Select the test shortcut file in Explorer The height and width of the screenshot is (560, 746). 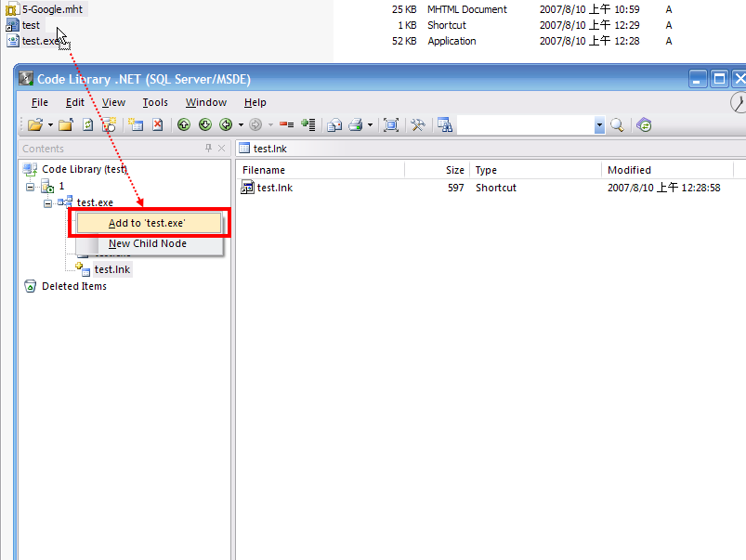(31, 25)
